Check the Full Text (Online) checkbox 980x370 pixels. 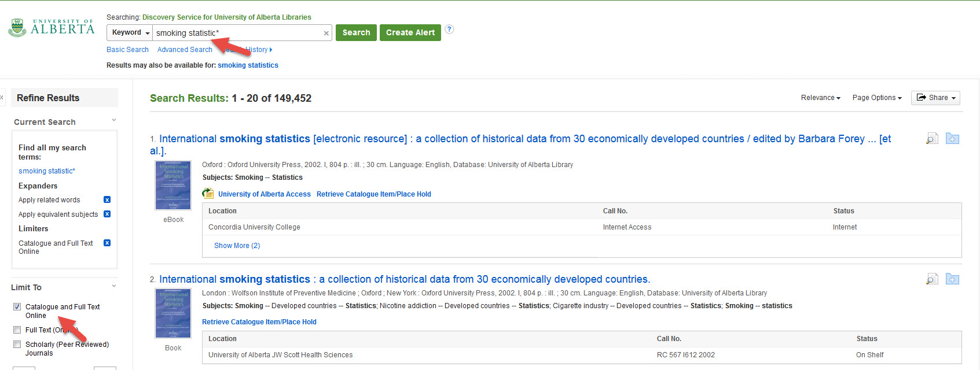(17, 330)
